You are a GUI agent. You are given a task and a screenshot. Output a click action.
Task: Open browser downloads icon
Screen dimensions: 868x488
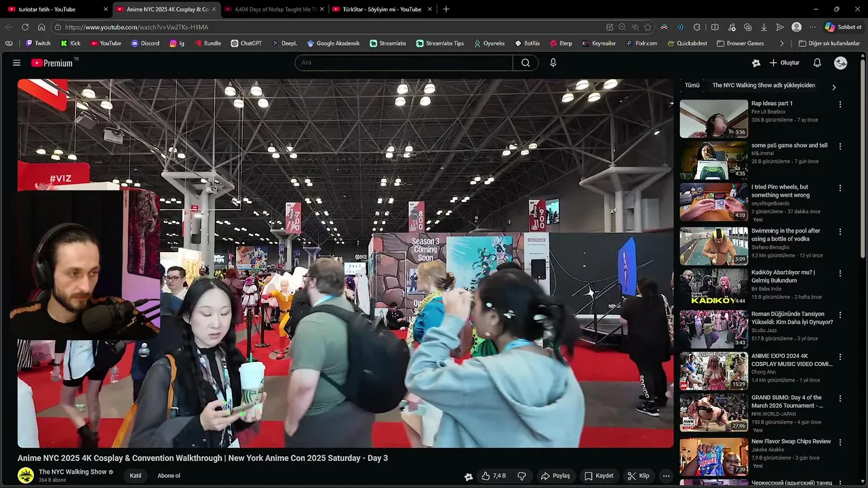click(x=764, y=27)
